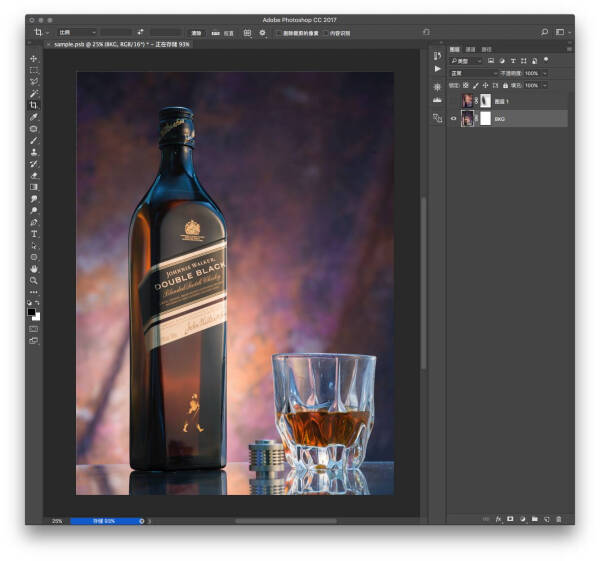Switch to the Channels tab

click(x=470, y=49)
